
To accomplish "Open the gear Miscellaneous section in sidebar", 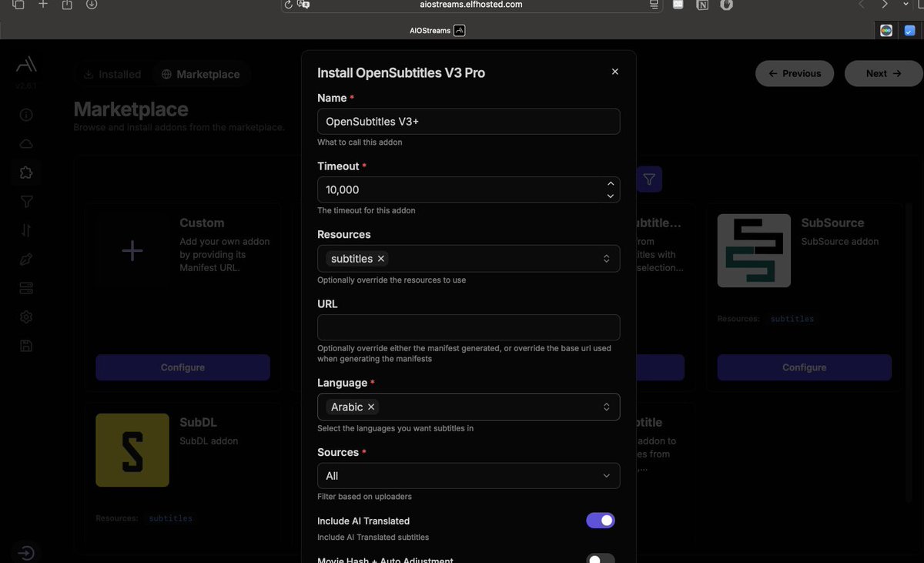I will pyautogui.click(x=26, y=317).
